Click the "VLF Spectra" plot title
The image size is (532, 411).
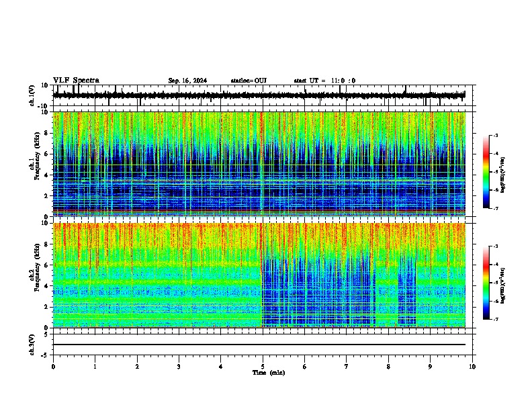click(x=76, y=81)
